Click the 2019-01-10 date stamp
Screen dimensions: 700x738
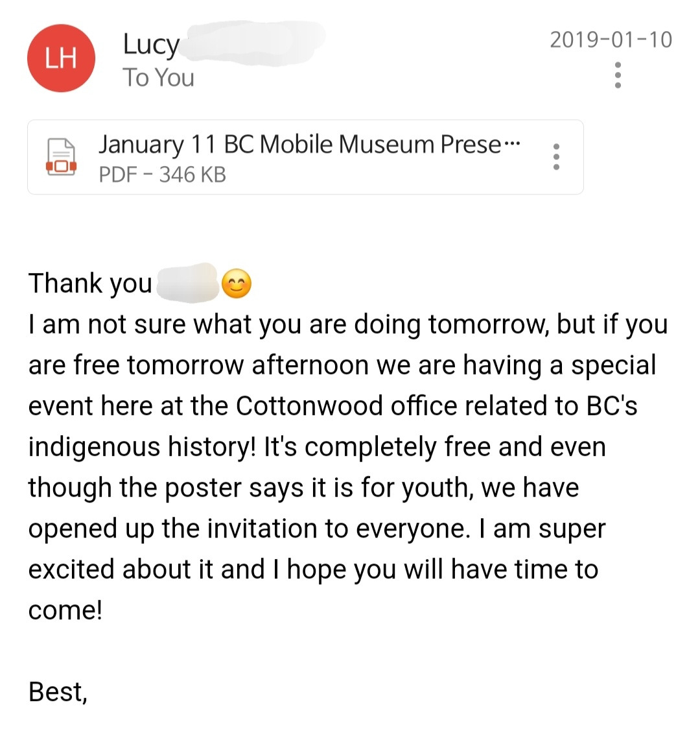[x=611, y=40]
